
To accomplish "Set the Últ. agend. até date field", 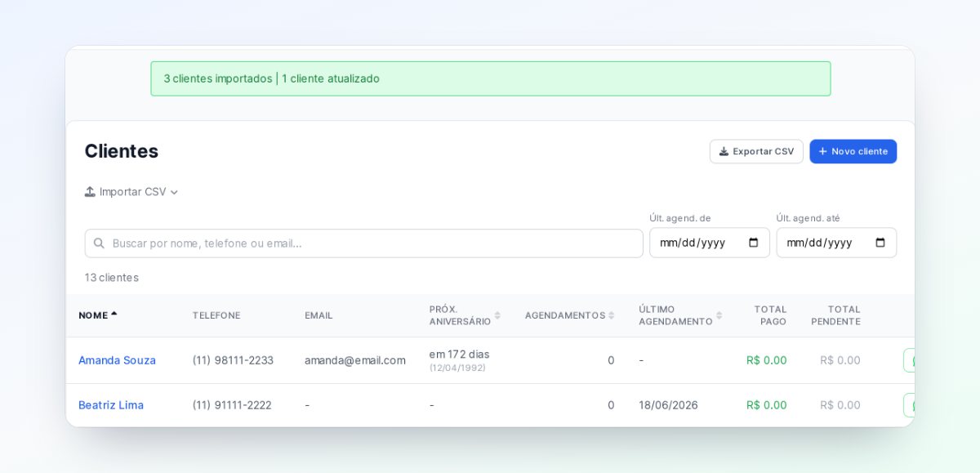I will pos(836,243).
